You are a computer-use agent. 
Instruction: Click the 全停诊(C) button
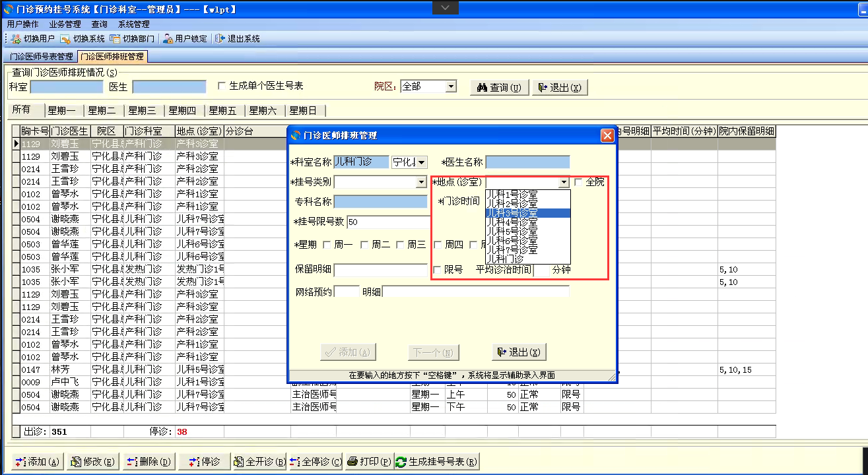pyautogui.click(x=316, y=462)
